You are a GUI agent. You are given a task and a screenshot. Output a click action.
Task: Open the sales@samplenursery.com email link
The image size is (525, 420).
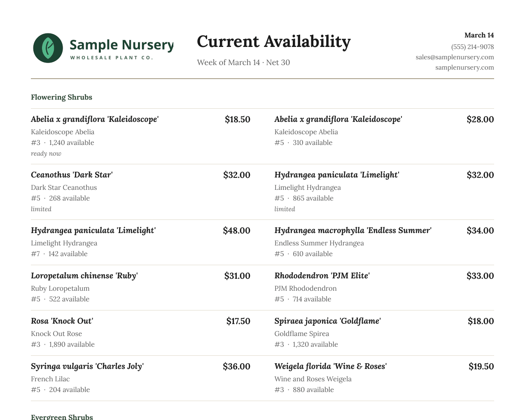pos(455,57)
